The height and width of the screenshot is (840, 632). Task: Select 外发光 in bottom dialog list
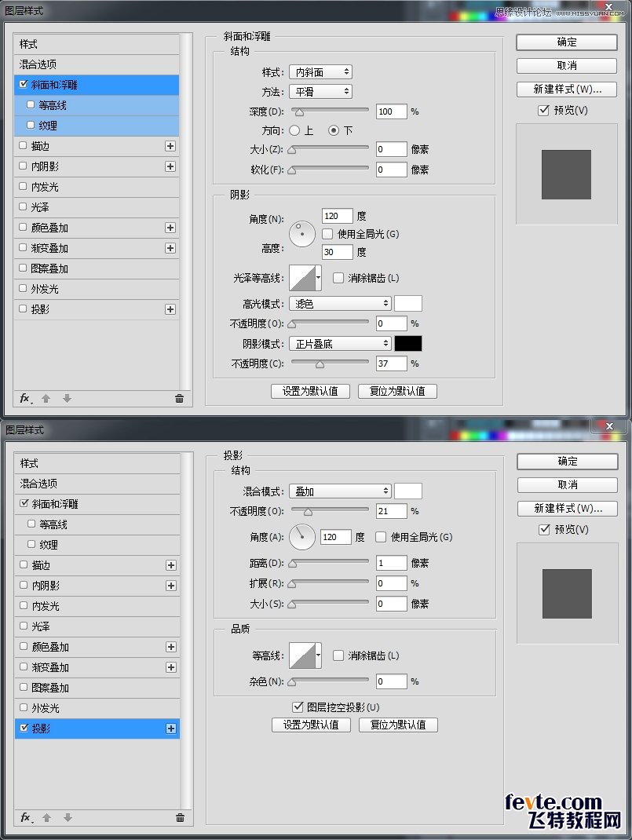pyautogui.click(x=97, y=707)
